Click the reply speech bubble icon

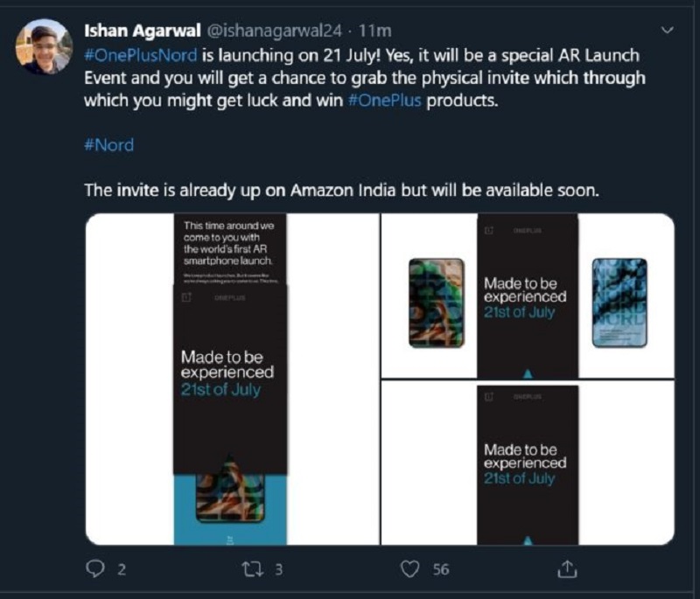[x=95, y=569]
